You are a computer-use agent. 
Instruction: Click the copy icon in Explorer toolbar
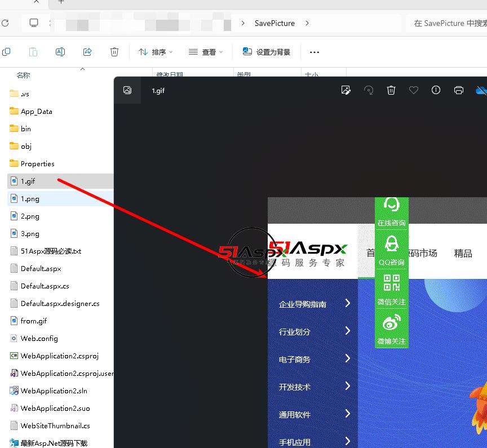(x=6, y=52)
